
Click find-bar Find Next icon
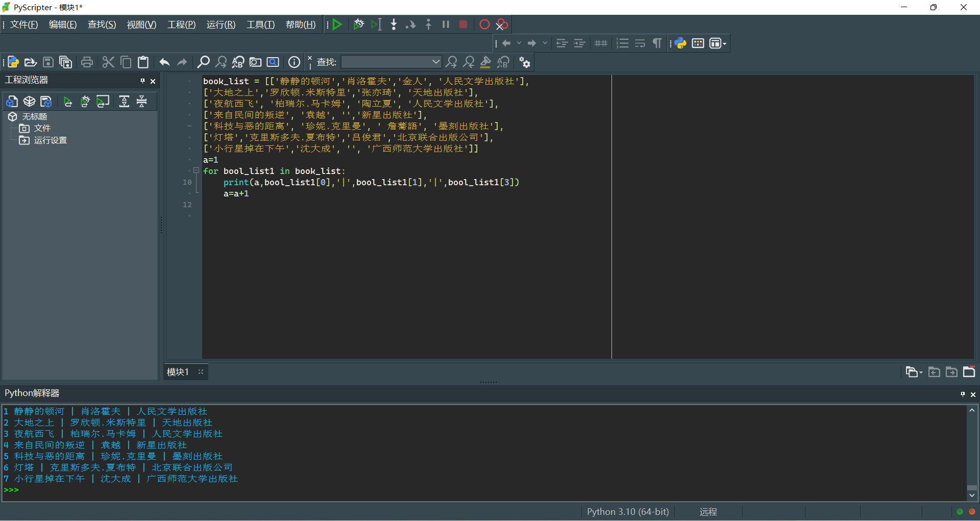[x=451, y=62]
